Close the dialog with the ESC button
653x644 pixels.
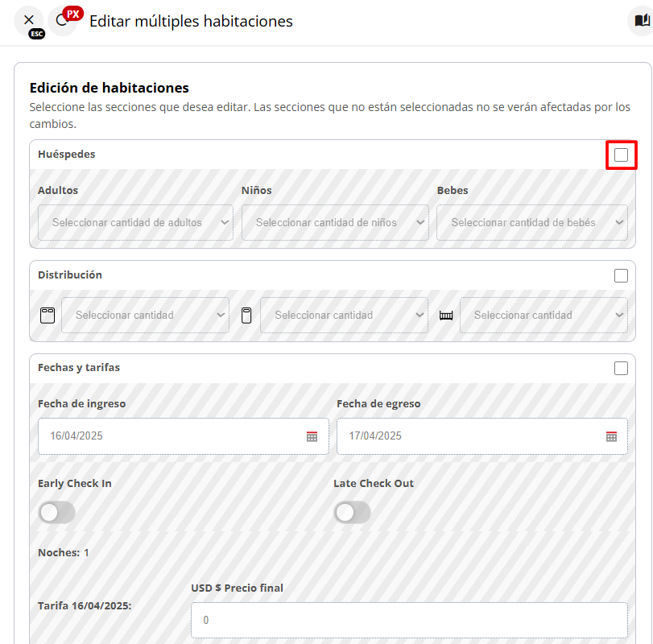click(x=29, y=23)
